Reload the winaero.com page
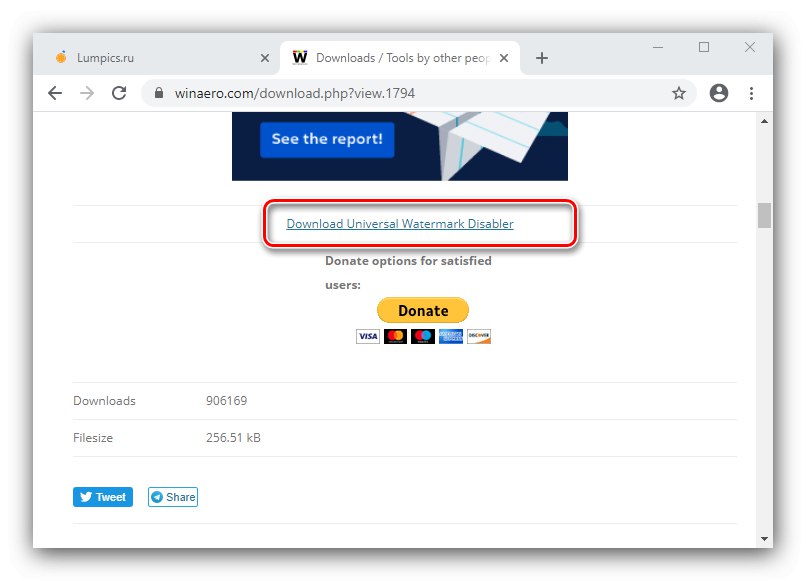 tap(119, 93)
